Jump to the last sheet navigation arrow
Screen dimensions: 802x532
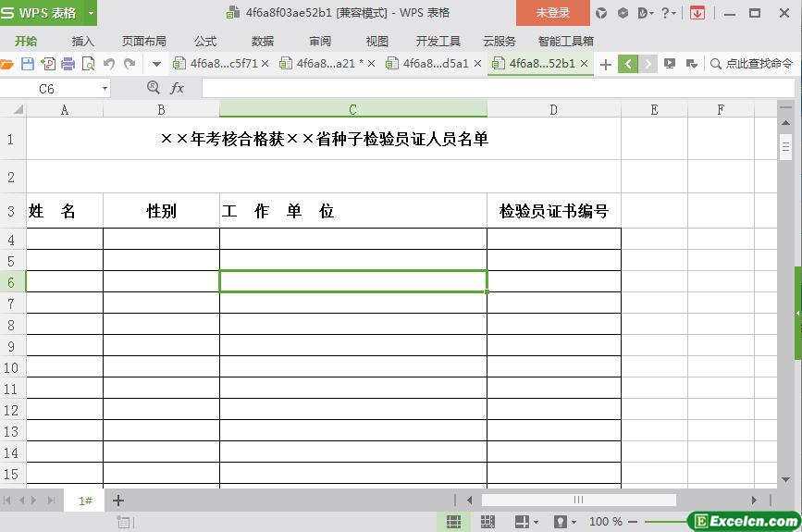(x=51, y=501)
